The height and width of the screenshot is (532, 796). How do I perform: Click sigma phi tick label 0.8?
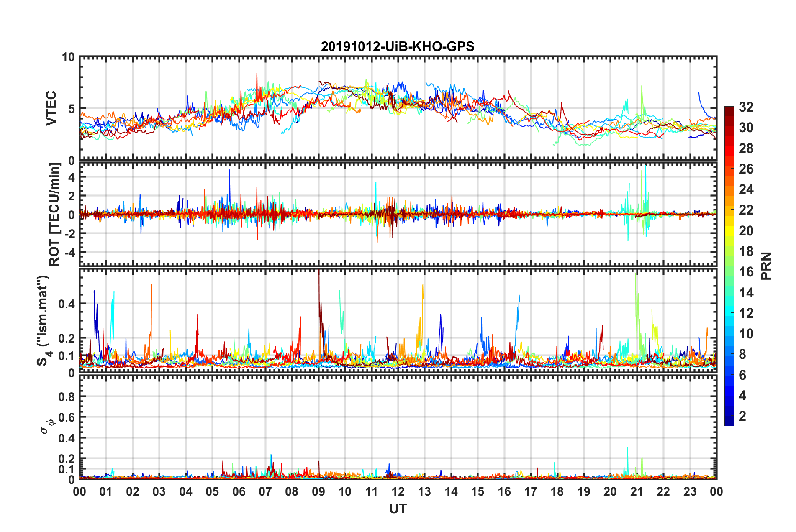[x=67, y=396]
